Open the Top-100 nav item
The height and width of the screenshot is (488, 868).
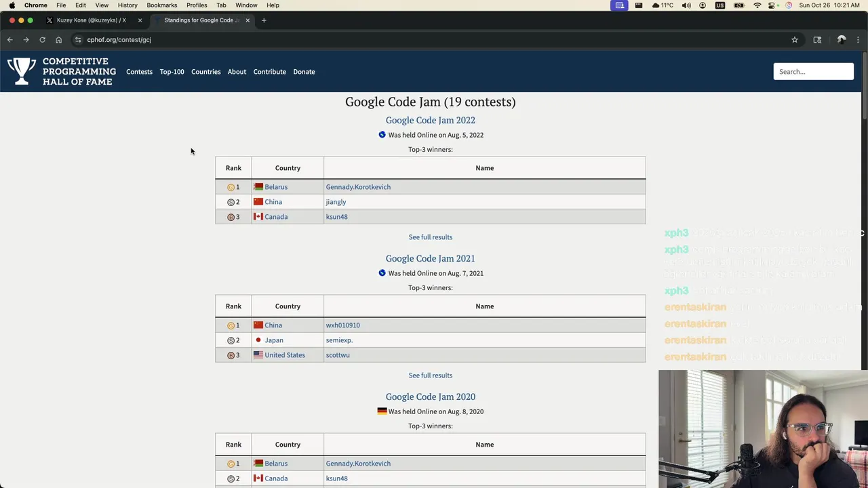172,72
